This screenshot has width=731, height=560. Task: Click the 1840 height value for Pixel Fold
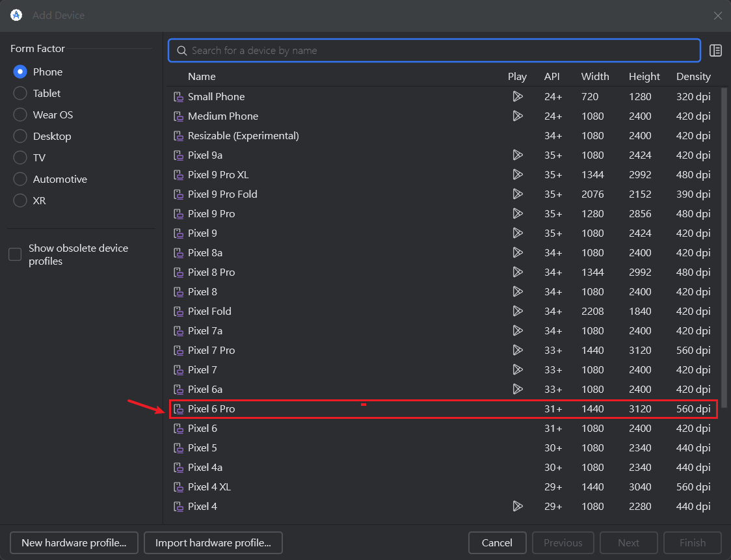coord(640,311)
